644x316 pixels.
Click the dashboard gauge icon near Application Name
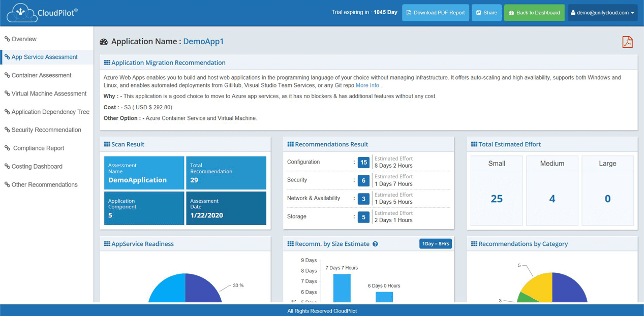pyautogui.click(x=104, y=42)
